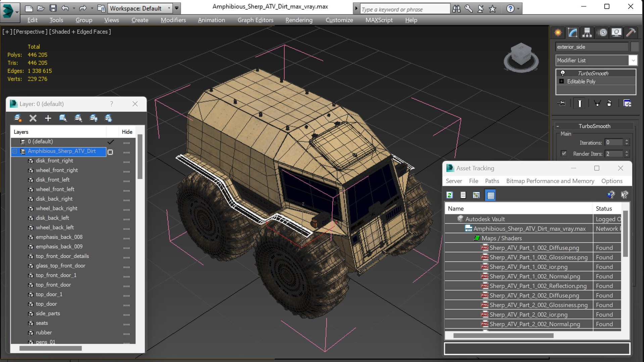Open Paths menu in Asset Tracking
644x362 pixels.
pos(492,181)
